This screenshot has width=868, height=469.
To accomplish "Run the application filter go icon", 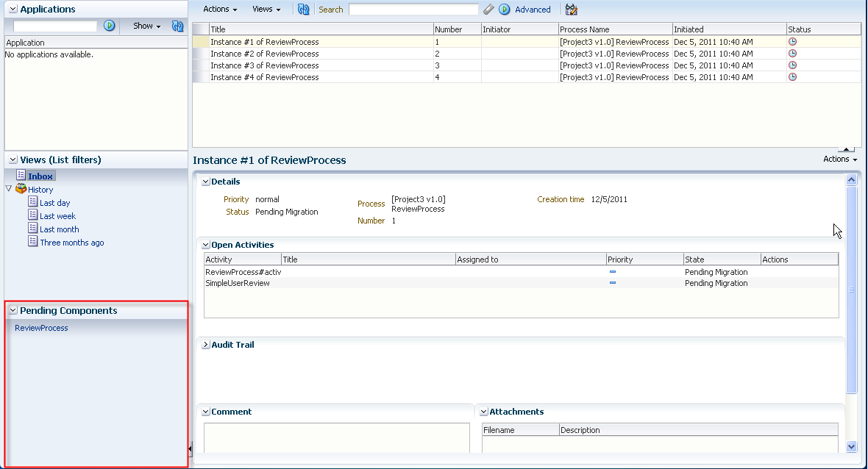I will 110,26.
